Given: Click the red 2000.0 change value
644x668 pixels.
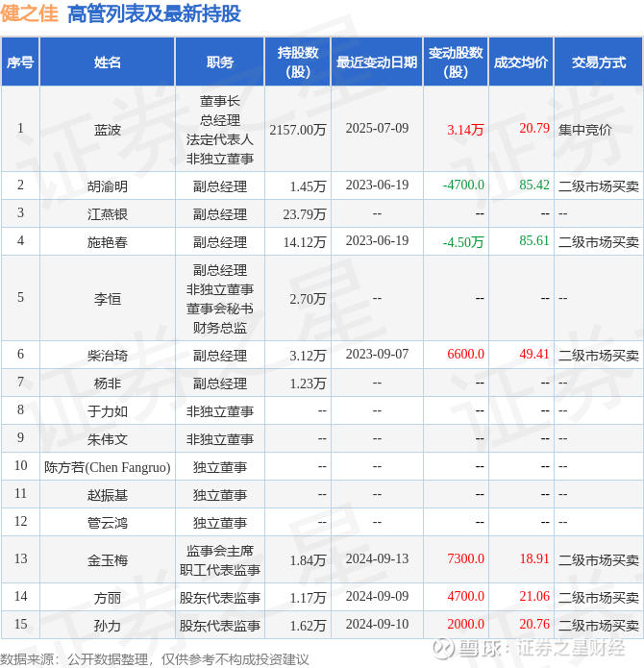Looking at the screenshot, I should [x=465, y=624].
